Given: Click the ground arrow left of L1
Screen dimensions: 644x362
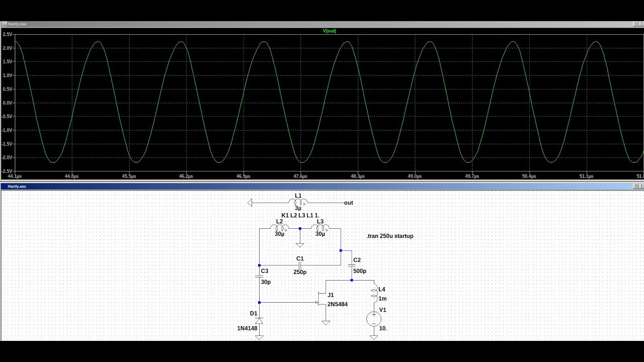Looking at the screenshot, I should pos(251,203).
